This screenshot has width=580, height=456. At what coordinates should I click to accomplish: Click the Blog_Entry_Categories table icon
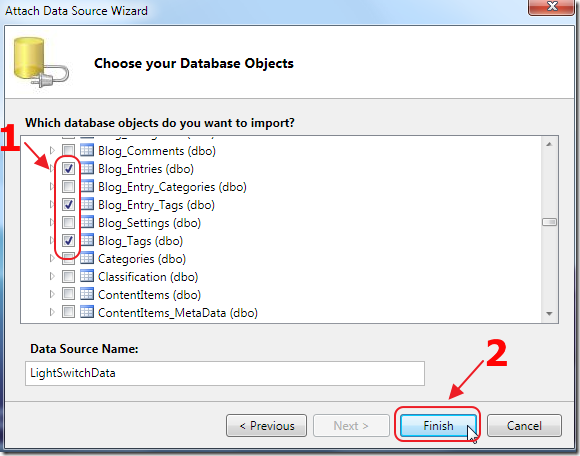[x=87, y=186]
